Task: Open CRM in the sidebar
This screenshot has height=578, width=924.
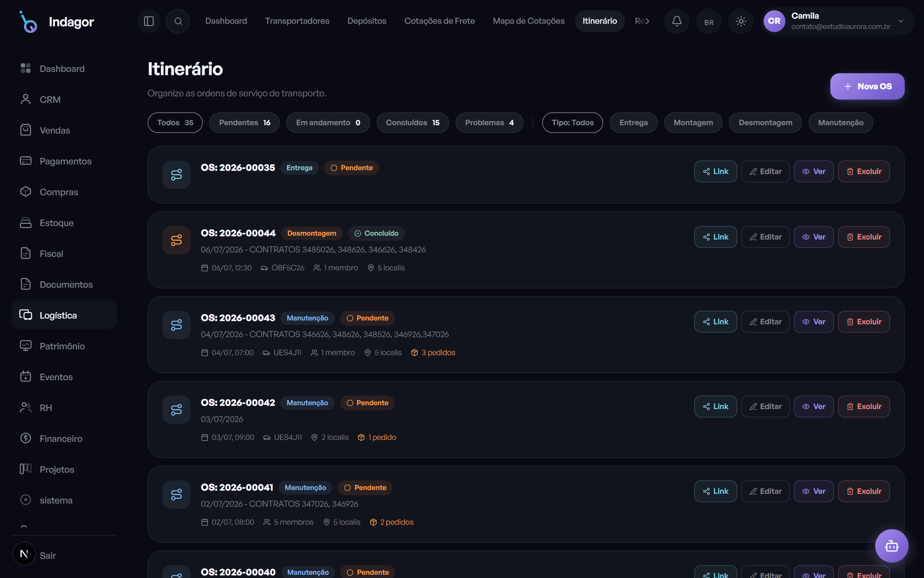Action: point(64,100)
